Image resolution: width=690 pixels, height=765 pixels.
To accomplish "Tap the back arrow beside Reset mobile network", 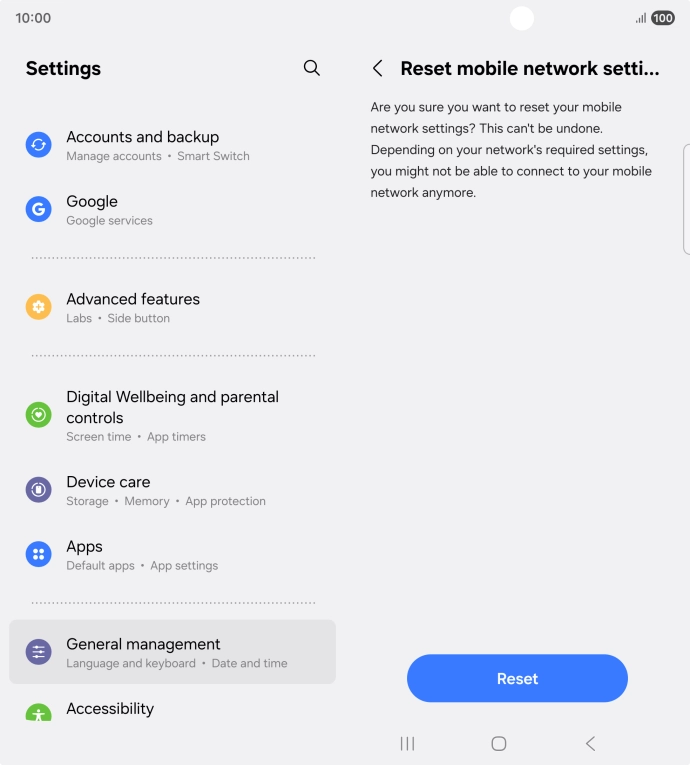I will [x=377, y=68].
